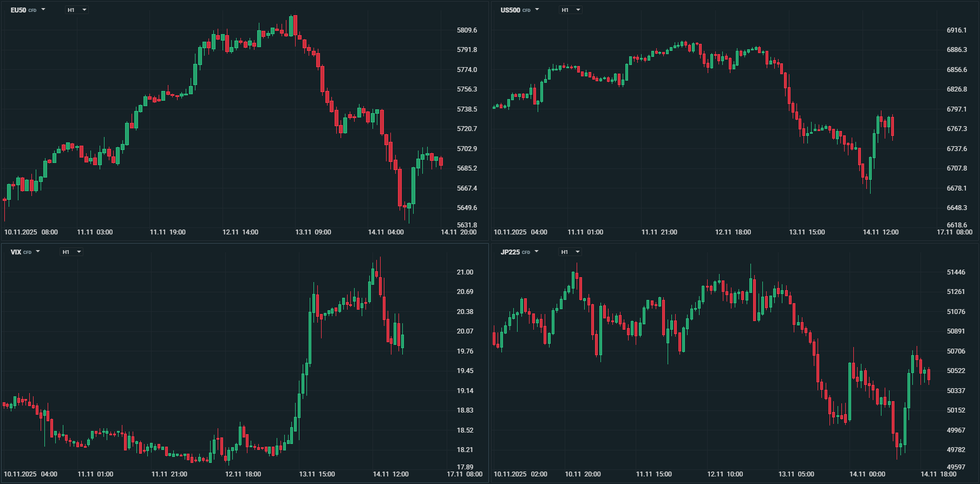Change H1 timeframe on the EU50 chart
This screenshot has width=980, height=484.
point(76,10)
